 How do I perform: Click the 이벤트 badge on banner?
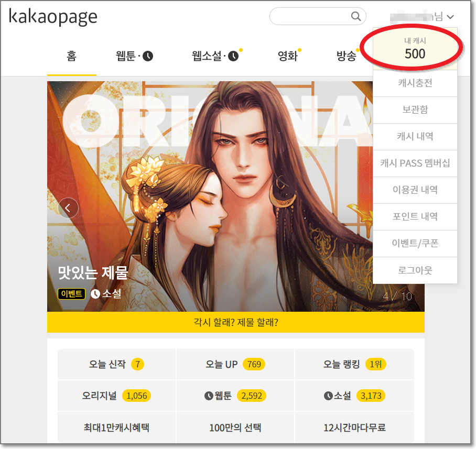click(72, 294)
